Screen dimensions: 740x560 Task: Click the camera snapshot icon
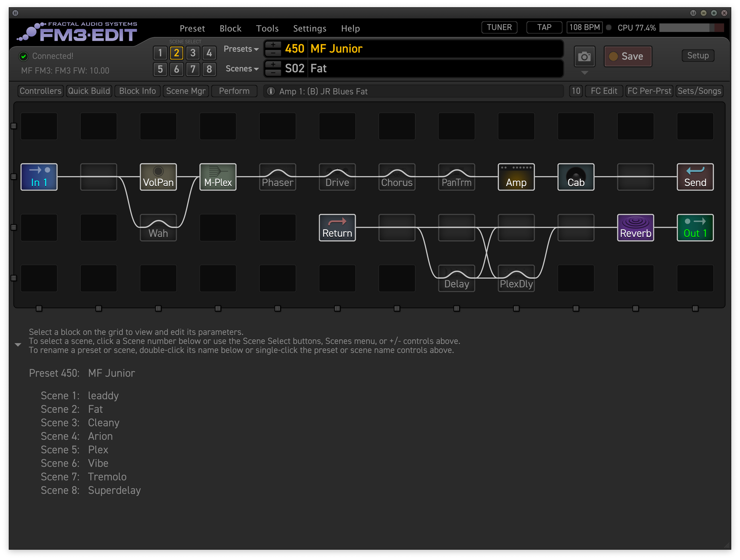tap(584, 57)
